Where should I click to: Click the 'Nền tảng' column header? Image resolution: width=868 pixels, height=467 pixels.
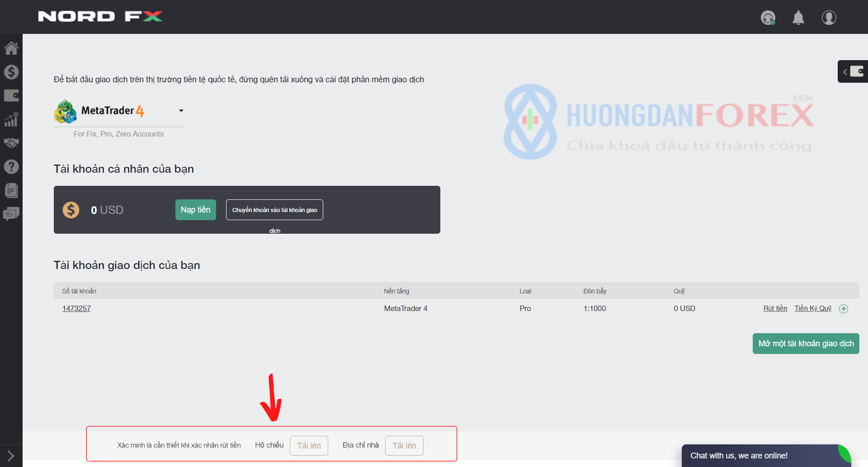[x=396, y=291]
